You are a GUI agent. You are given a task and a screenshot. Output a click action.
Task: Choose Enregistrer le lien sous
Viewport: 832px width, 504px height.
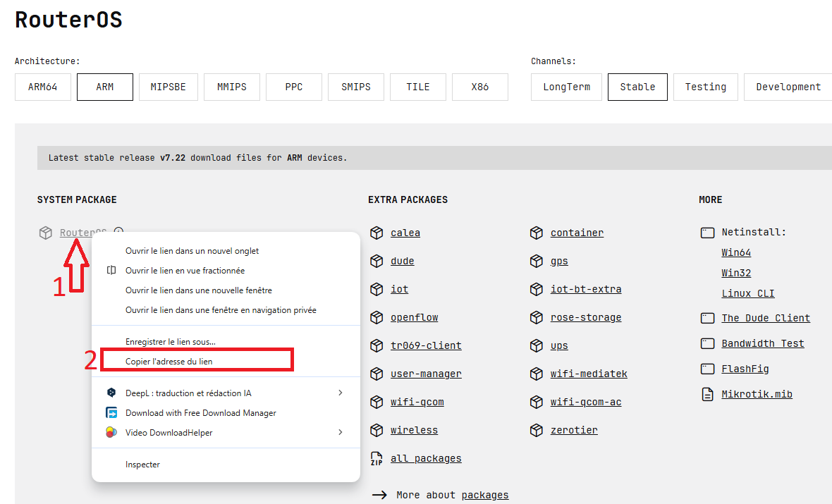point(171,342)
